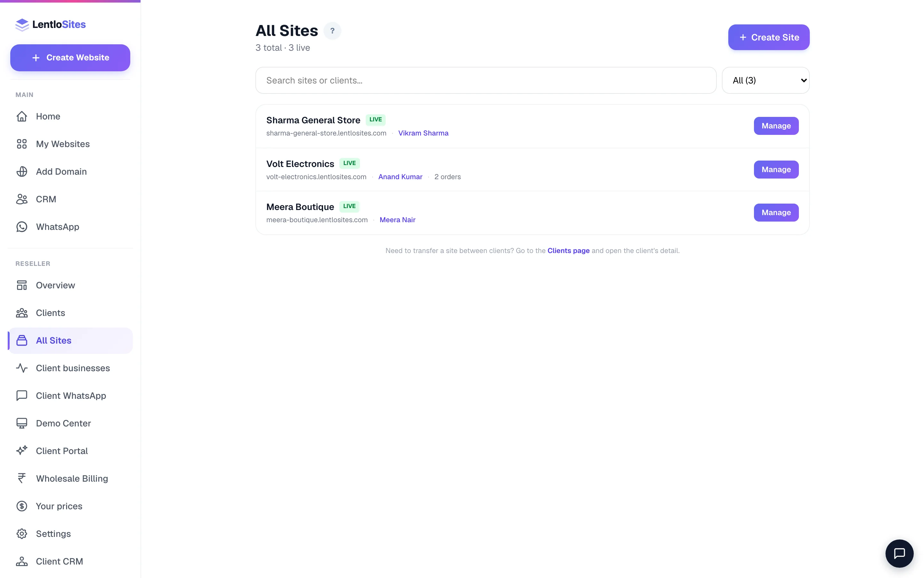Open the Client businesses menu item
924x578 pixels.
tap(70, 368)
